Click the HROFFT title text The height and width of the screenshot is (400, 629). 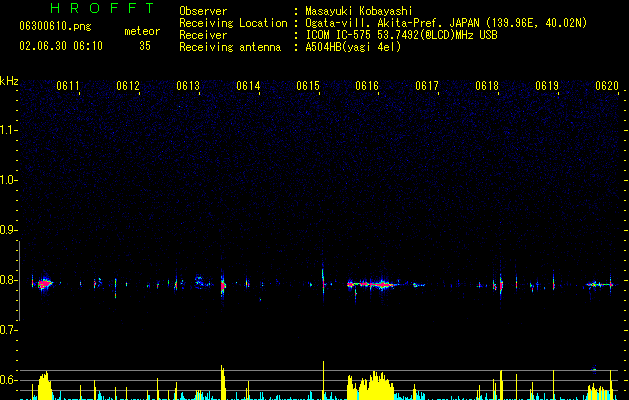point(103,8)
